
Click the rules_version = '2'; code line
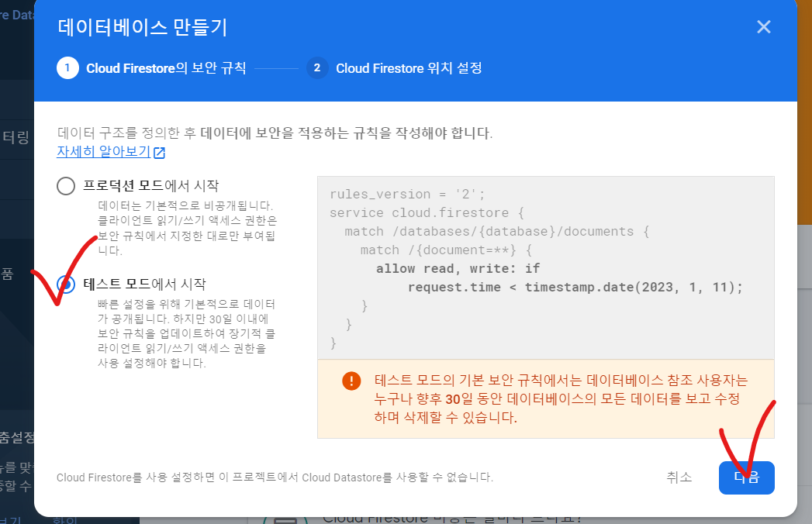(x=408, y=194)
